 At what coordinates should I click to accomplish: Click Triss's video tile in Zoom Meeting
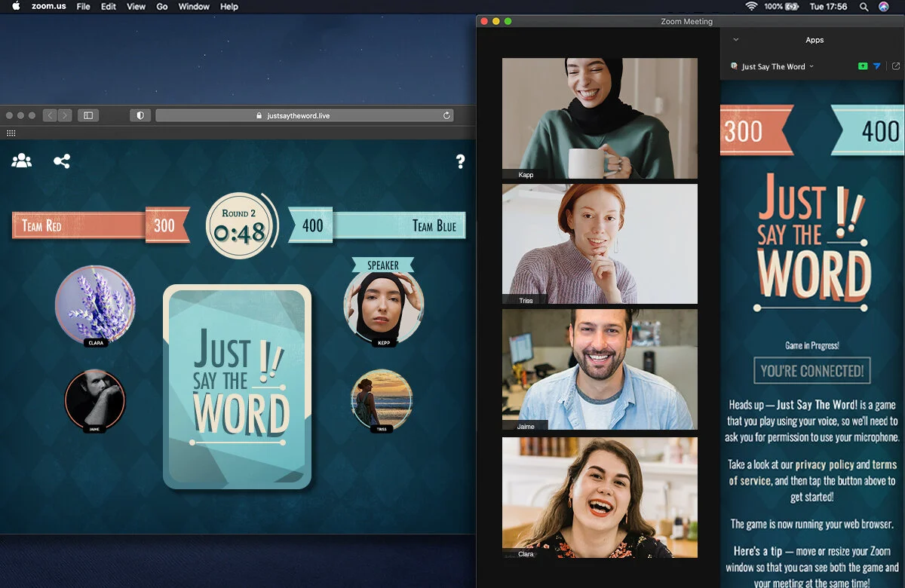point(600,244)
